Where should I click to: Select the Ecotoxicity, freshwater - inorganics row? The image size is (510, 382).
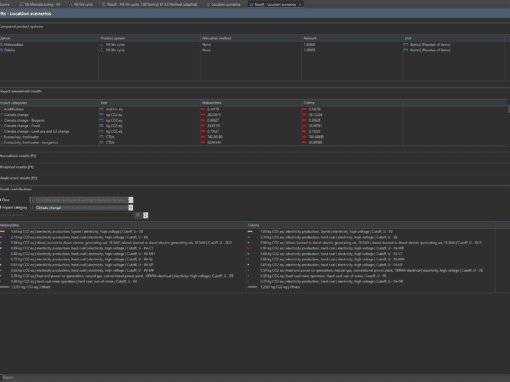[253, 142]
